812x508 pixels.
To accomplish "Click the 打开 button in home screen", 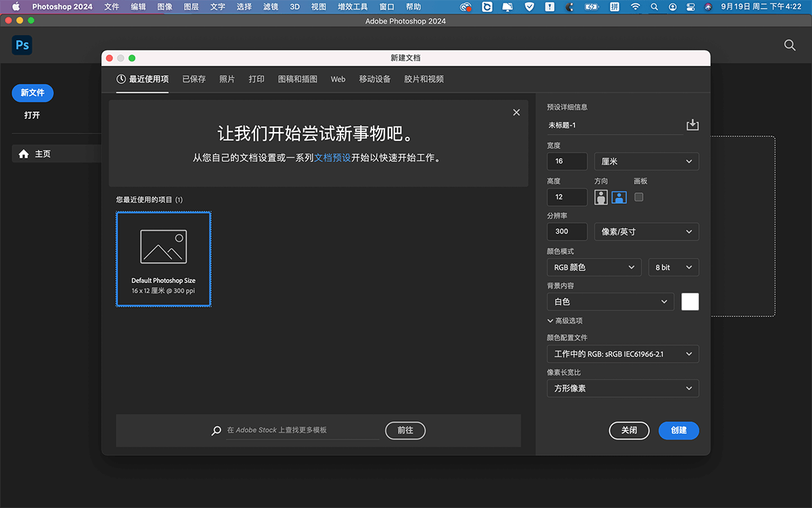I will click(x=32, y=115).
